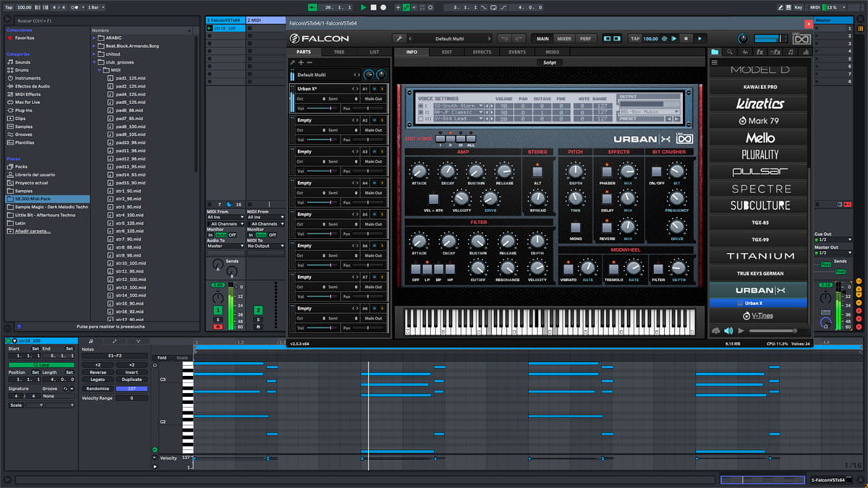Click the PERF view button in Falcon
The height and width of the screenshot is (488, 868).
click(x=585, y=38)
